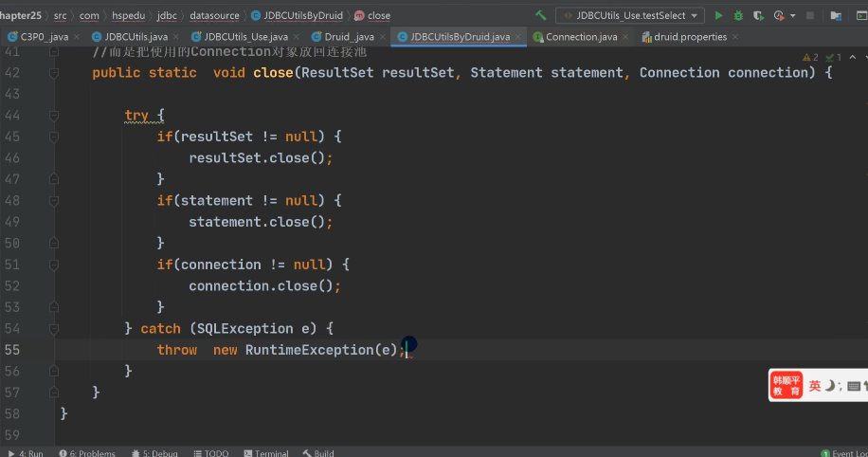Collapse the connection if-block fold line 51
Viewport: 868px width, 457px height.
click(x=54, y=265)
